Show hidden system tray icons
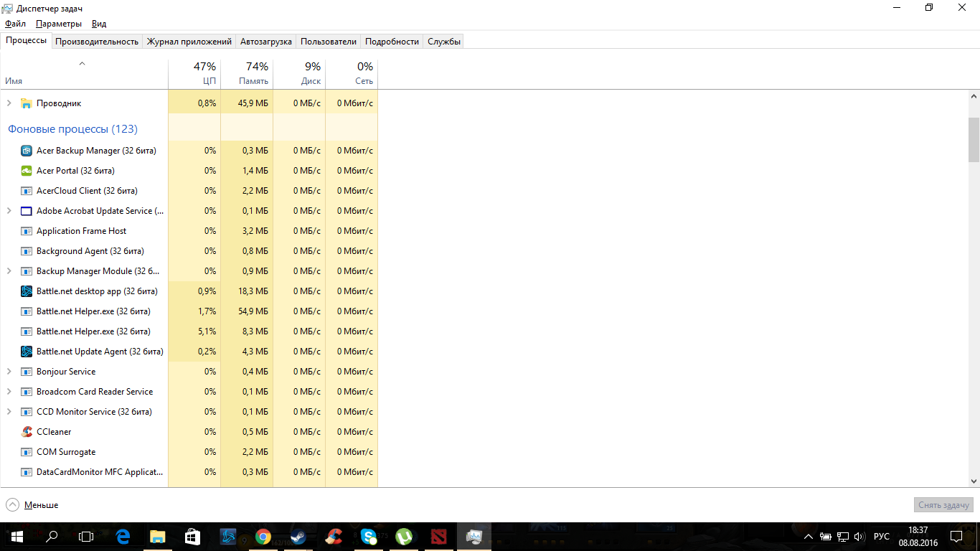 point(809,537)
